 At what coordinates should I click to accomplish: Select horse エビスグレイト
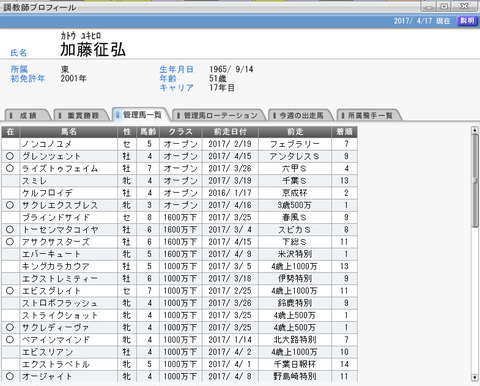click(51, 291)
